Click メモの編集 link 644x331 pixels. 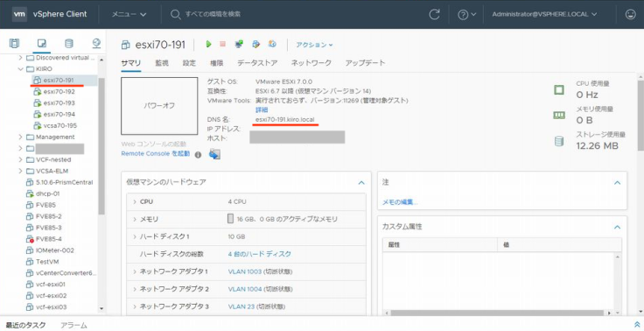400,202
